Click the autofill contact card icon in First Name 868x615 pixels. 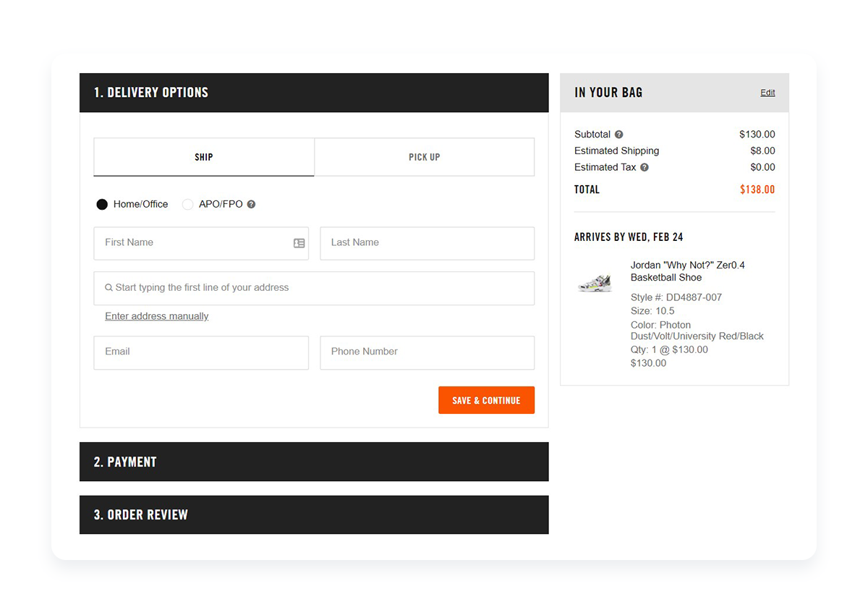pos(299,243)
